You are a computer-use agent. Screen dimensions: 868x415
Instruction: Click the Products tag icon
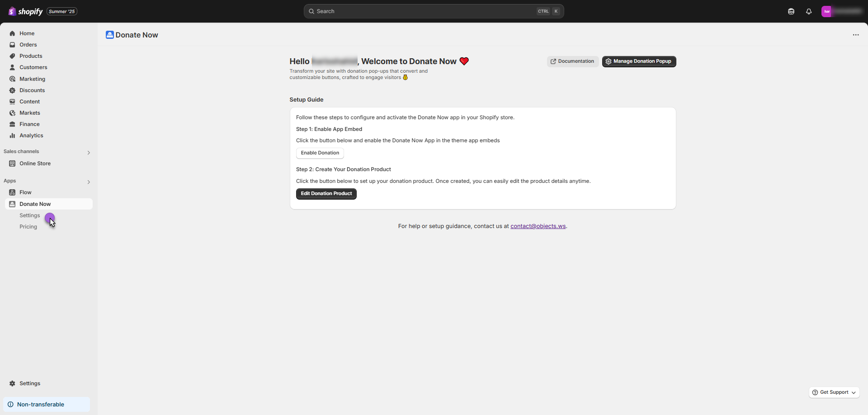[12, 56]
